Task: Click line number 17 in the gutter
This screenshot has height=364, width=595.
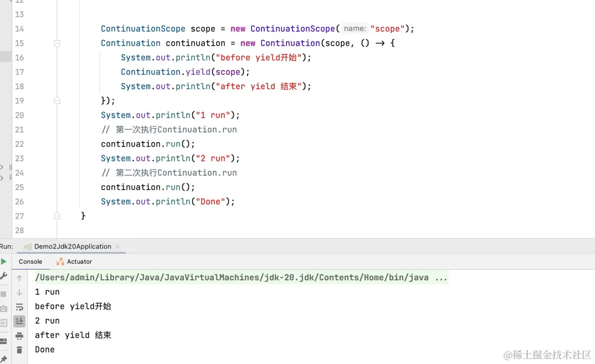Action: tap(19, 72)
